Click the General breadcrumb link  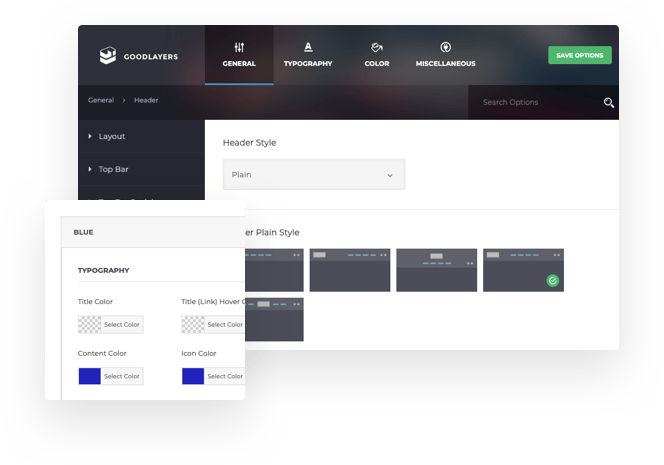(100, 100)
